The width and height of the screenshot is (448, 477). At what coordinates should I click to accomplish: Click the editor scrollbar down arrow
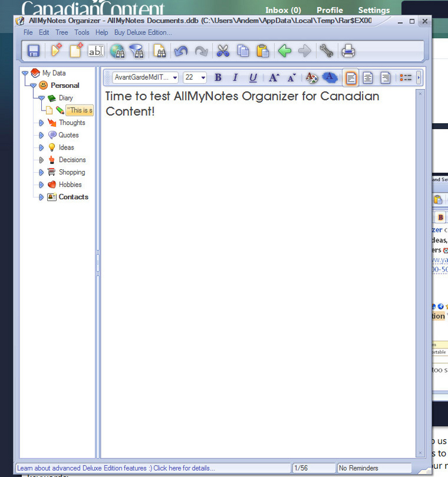421,453
